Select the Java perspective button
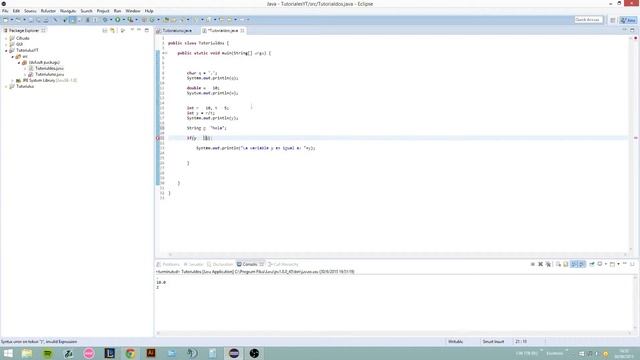 click(629, 20)
